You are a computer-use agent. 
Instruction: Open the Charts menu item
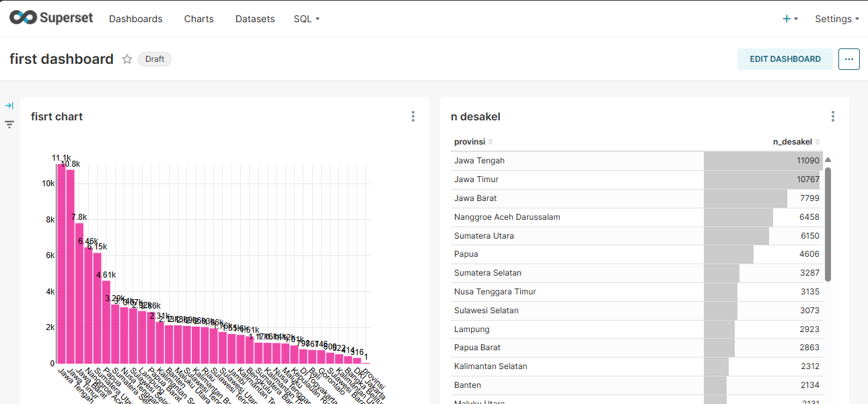pyautogui.click(x=198, y=19)
